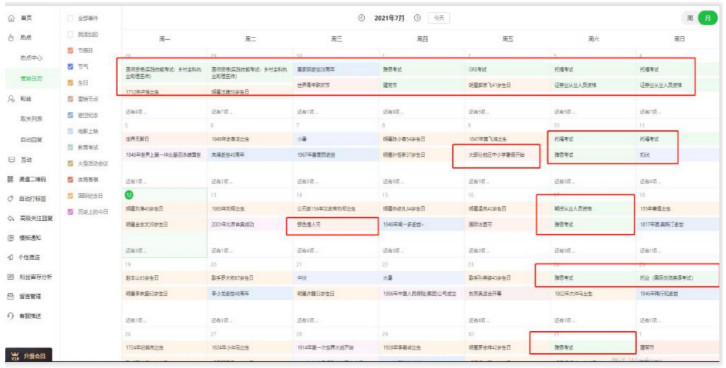Open the 小暑 event on July 7
Viewport: 726px width, 368px height.
(x=336, y=139)
